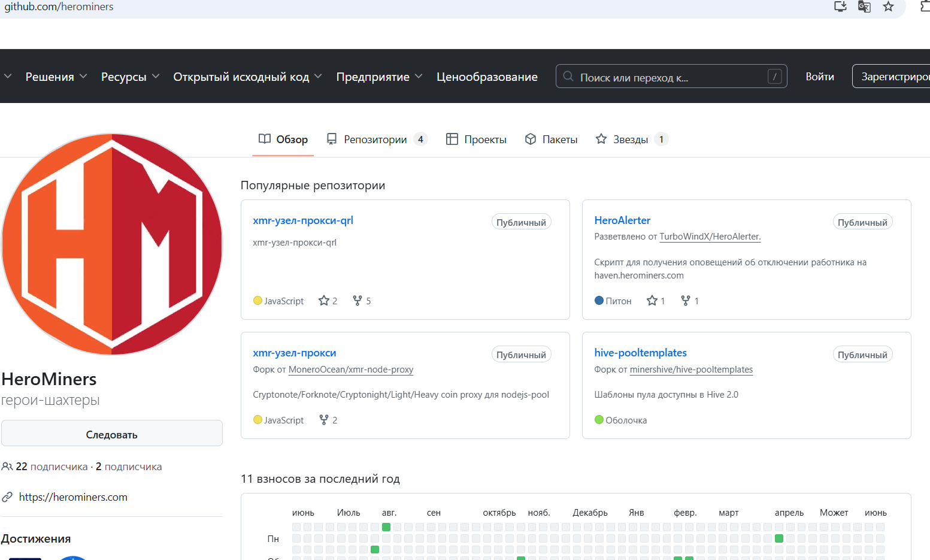Click the Достижения heading
The image size is (930, 560).
(35, 539)
